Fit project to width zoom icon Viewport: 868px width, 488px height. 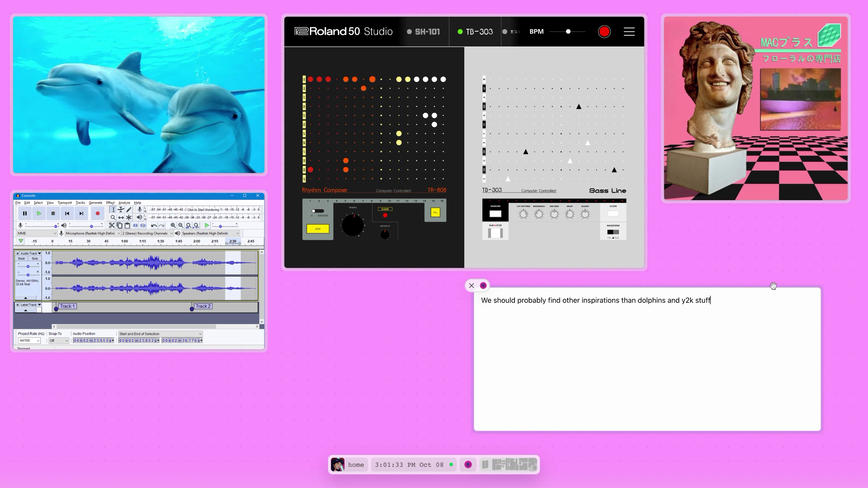tap(196, 226)
